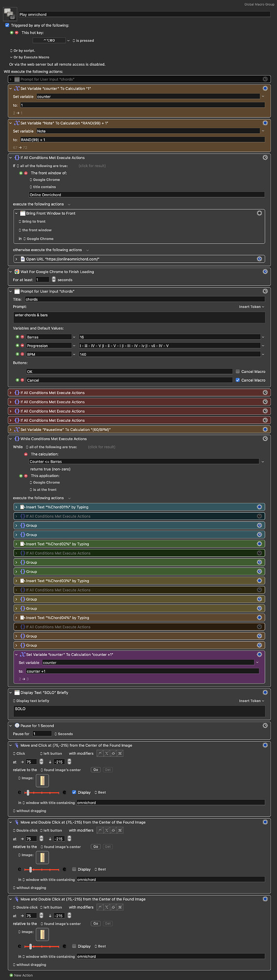This screenshot has width=277, height=980.
Task: Add a variable after Progression with green plus
Action: coord(17,345)
